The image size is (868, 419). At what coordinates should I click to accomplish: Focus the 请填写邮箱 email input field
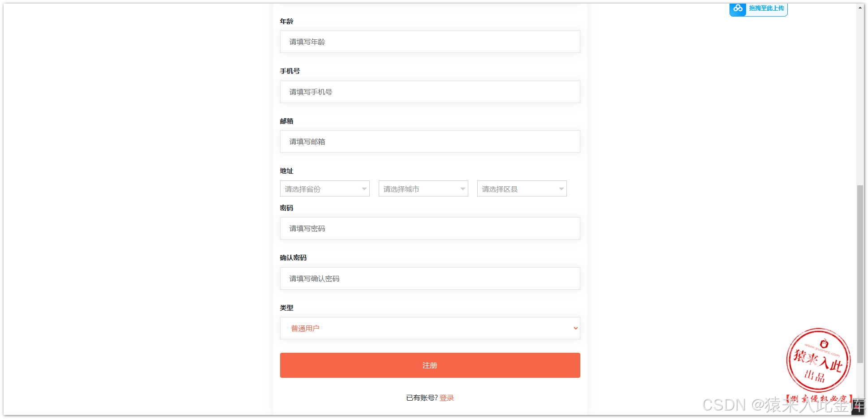click(x=430, y=141)
